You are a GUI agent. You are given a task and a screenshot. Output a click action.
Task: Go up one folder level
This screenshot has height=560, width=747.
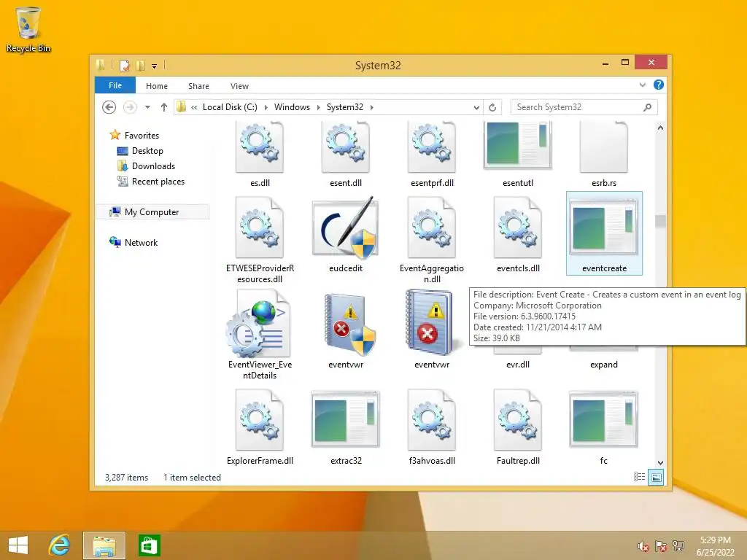[x=164, y=107]
